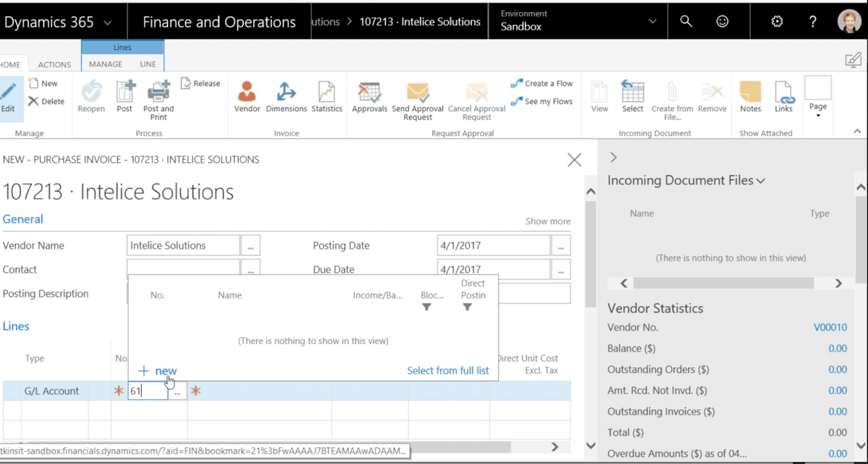868x464 pixels.
Task: Delete the current invoice
Action: coord(46,101)
